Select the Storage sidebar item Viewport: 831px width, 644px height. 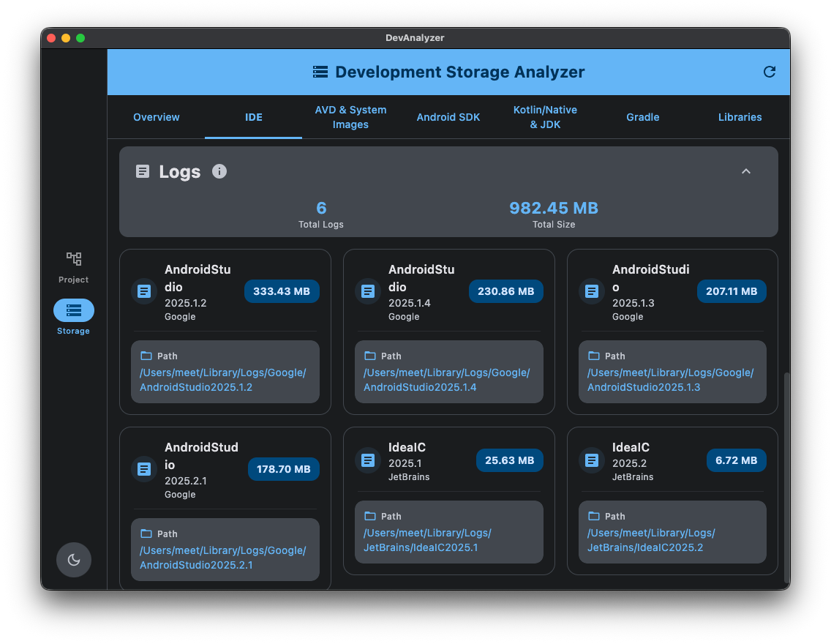point(73,317)
